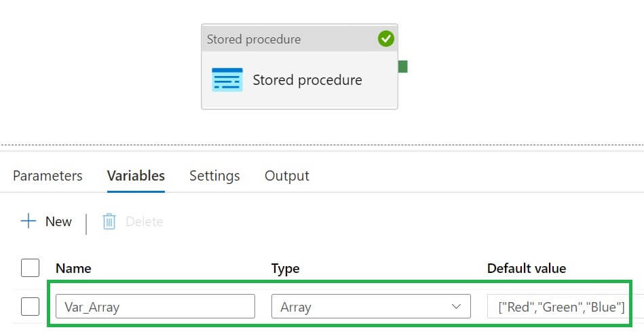Viewport: 644px width, 332px height.
Task: Click the green output connector square
Action: (402, 67)
